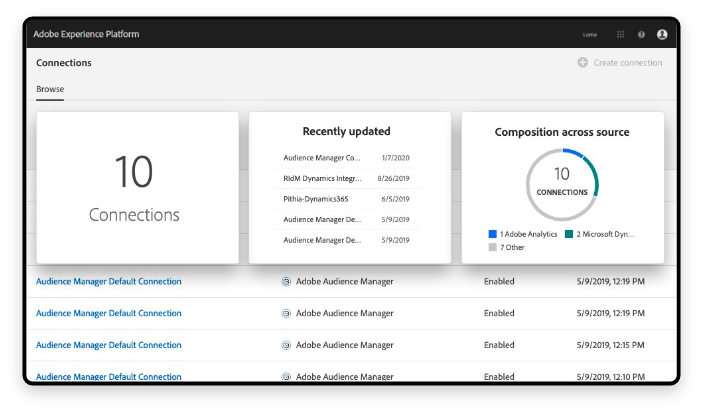This screenshot has height=414, width=703.
Task: Click the 8/26/2019 date in Recently updated
Action: [394, 179]
